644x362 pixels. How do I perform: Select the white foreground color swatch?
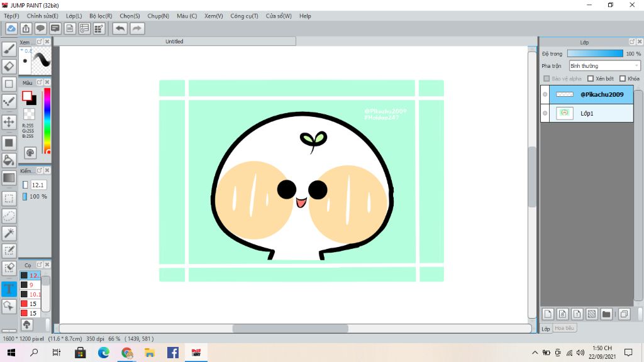(26, 96)
